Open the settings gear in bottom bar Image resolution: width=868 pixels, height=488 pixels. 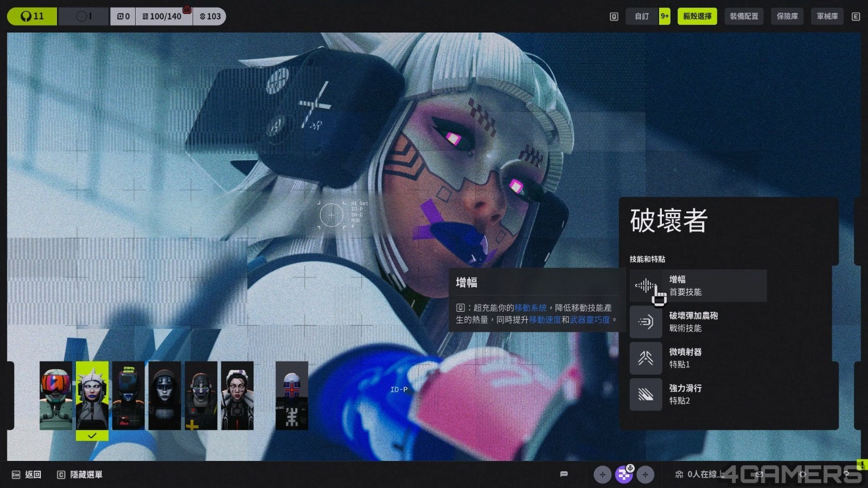802,474
